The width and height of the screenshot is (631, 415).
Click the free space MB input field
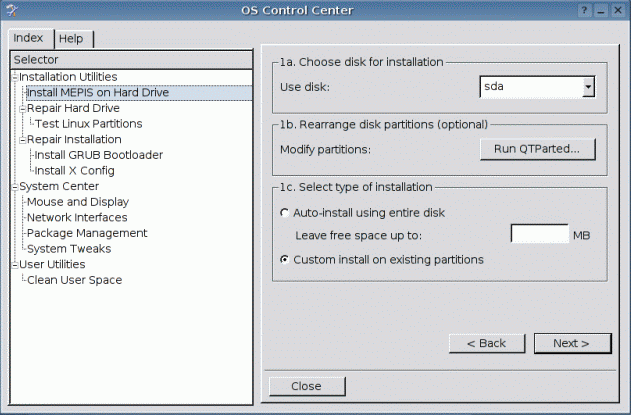(540, 233)
